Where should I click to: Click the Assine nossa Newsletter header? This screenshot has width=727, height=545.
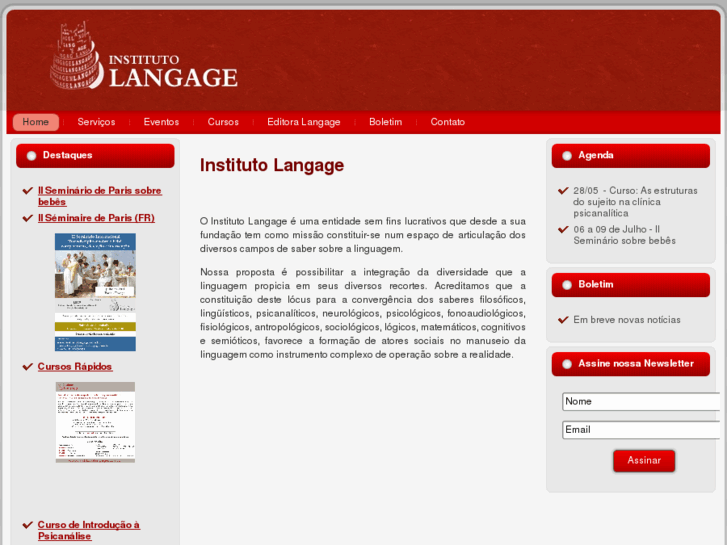[631, 364]
